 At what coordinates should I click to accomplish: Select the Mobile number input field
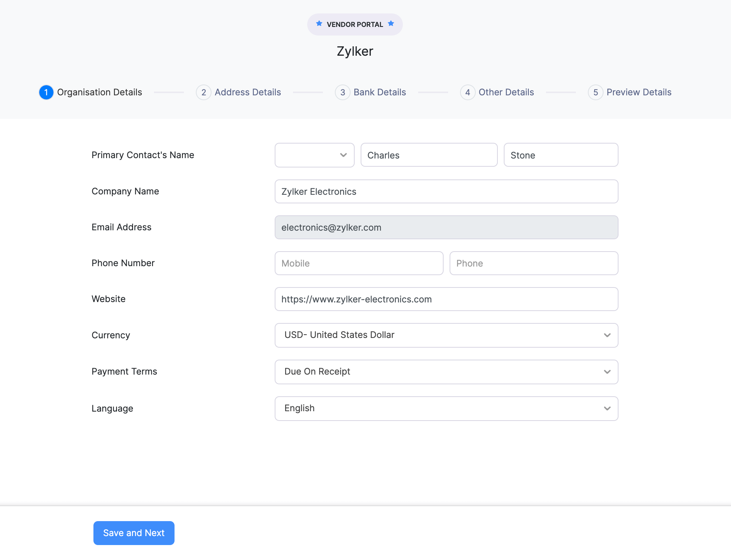[359, 263]
